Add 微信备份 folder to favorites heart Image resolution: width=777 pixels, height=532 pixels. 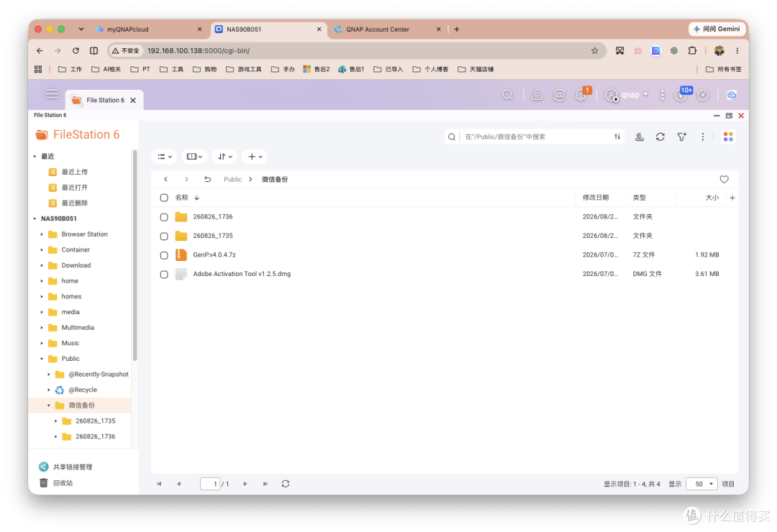click(x=724, y=179)
